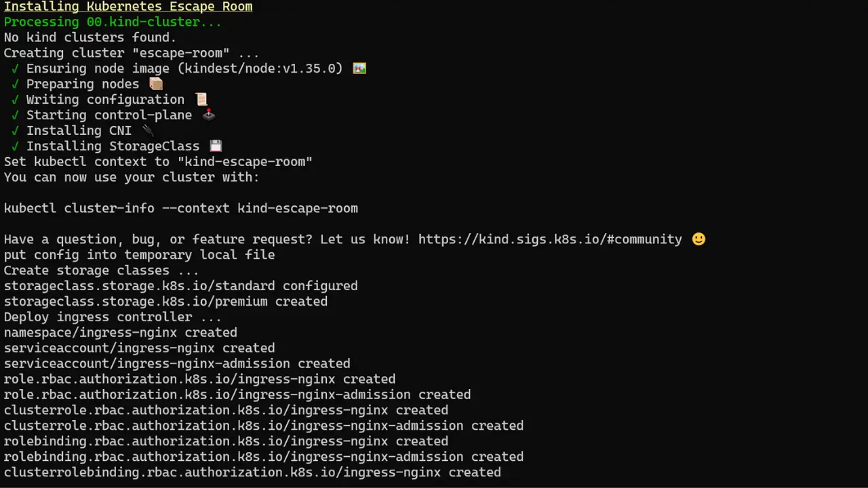
Task: Click the checkmark before Ensuring node image
Action: [14, 68]
